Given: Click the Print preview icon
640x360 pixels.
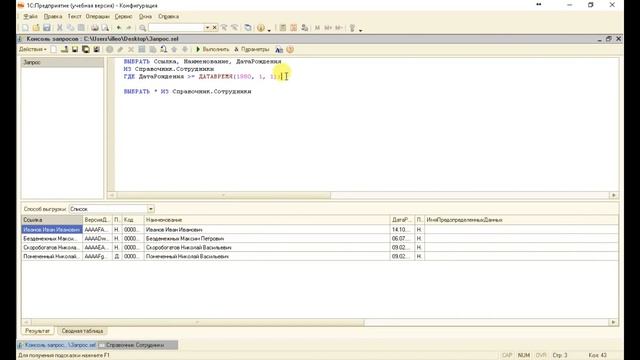Looking at the screenshot, I should click(x=105, y=28).
